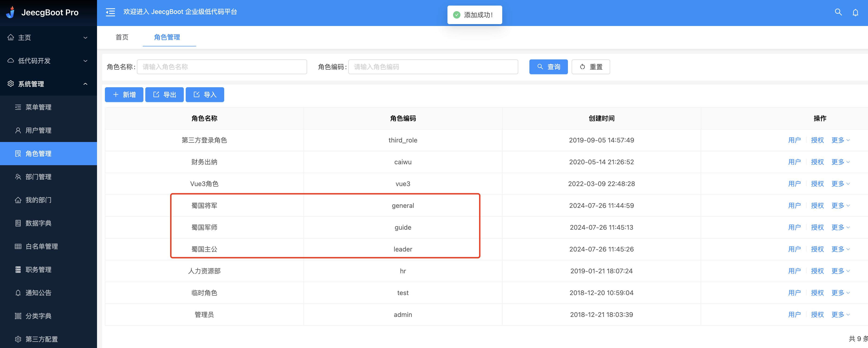The height and width of the screenshot is (348, 868).
Task: Open 更多 dropdown for third_role row
Action: [840, 140]
